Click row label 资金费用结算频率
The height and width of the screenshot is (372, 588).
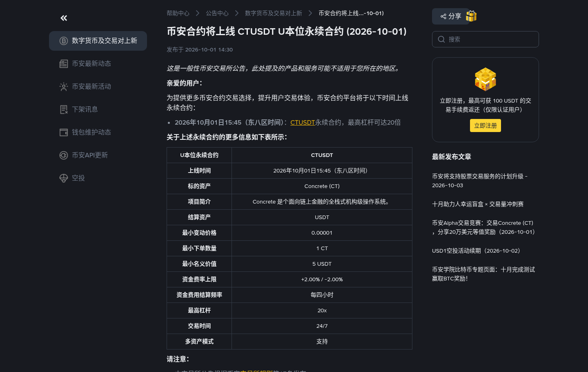point(199,295)
